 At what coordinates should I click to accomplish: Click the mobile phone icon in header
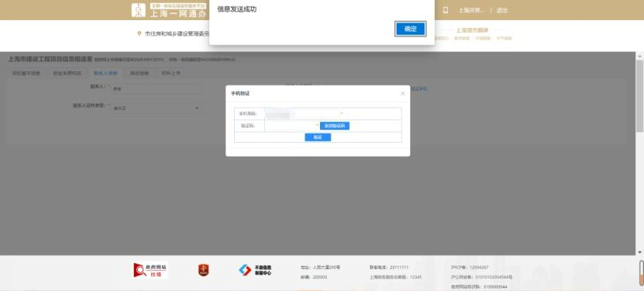coord(446,10)
